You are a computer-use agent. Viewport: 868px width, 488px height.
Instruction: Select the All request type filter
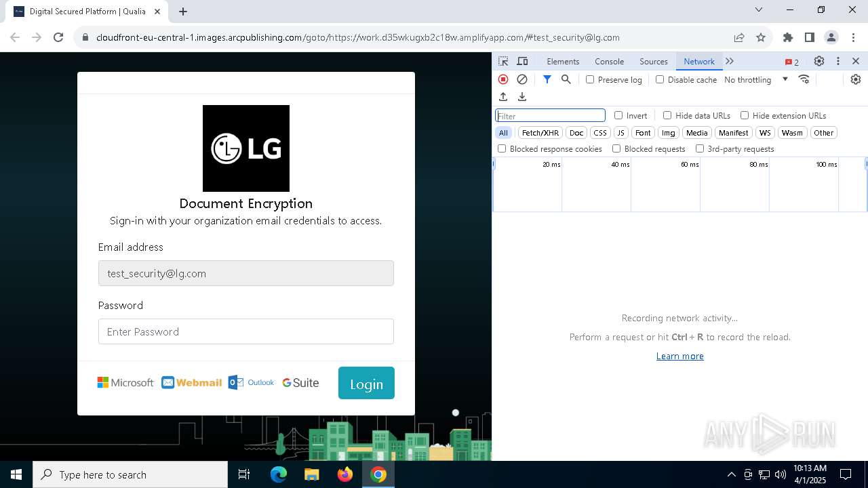(x=503, y=133)
